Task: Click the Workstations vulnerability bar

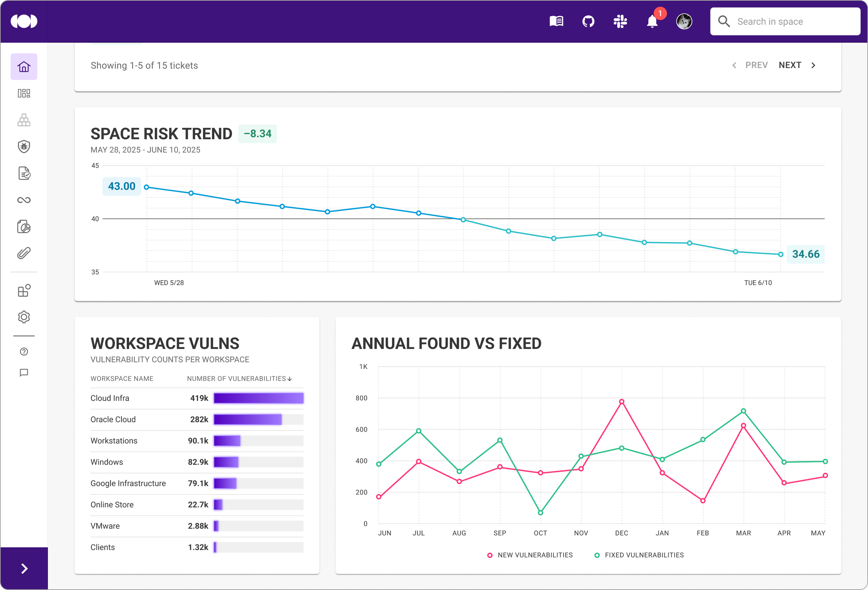Action: [227, 441]
